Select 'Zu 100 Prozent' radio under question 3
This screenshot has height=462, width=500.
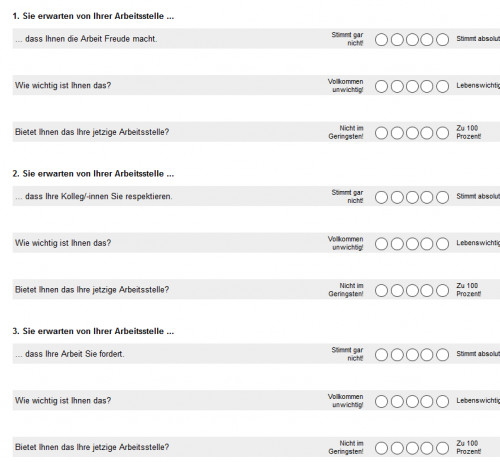(443, 448)
